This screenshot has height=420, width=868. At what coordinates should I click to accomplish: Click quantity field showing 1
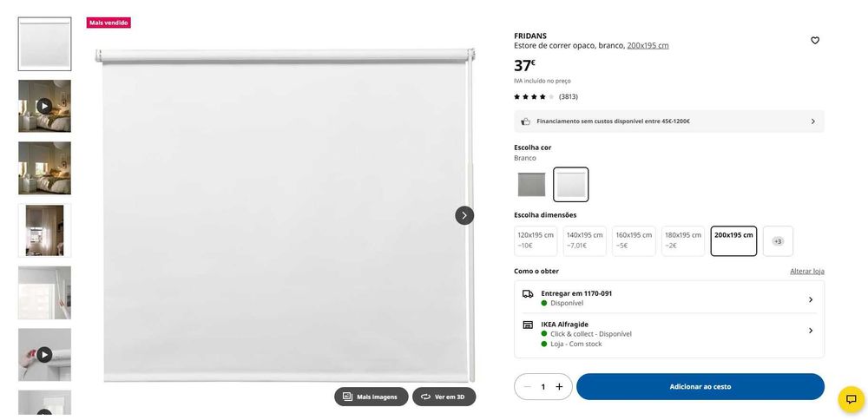coord(543,387)
